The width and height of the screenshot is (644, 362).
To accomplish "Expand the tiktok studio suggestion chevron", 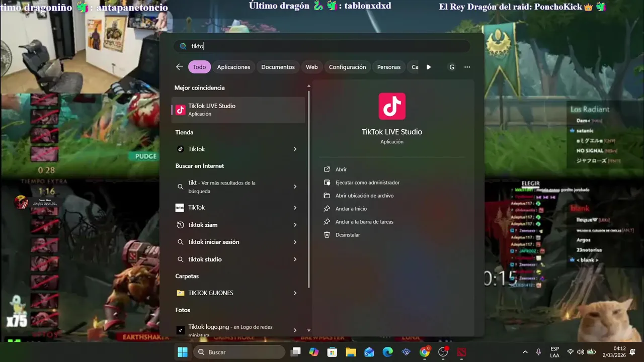I will point(295,259).
